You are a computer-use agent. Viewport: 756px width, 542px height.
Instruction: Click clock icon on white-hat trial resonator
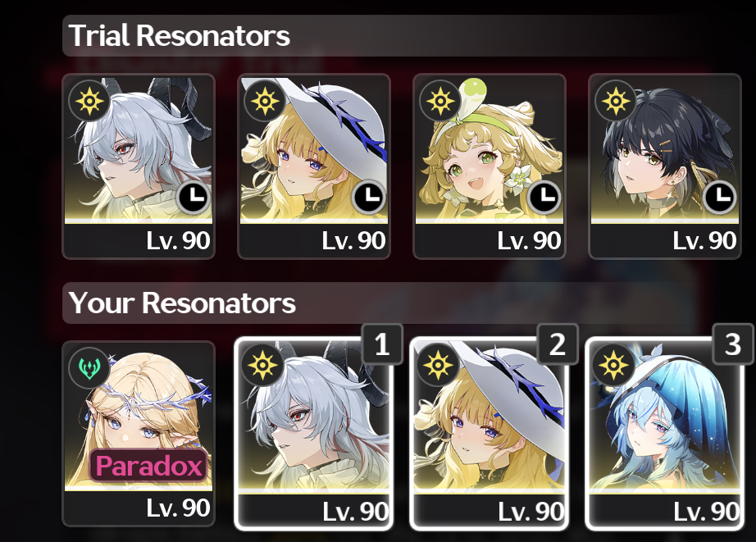369,197
